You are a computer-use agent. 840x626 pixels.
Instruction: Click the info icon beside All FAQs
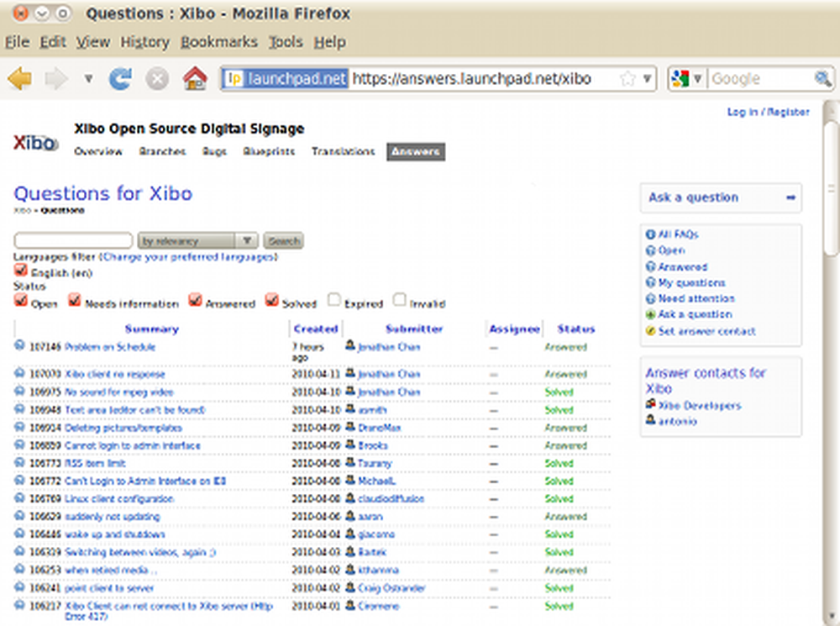(650, 234)
